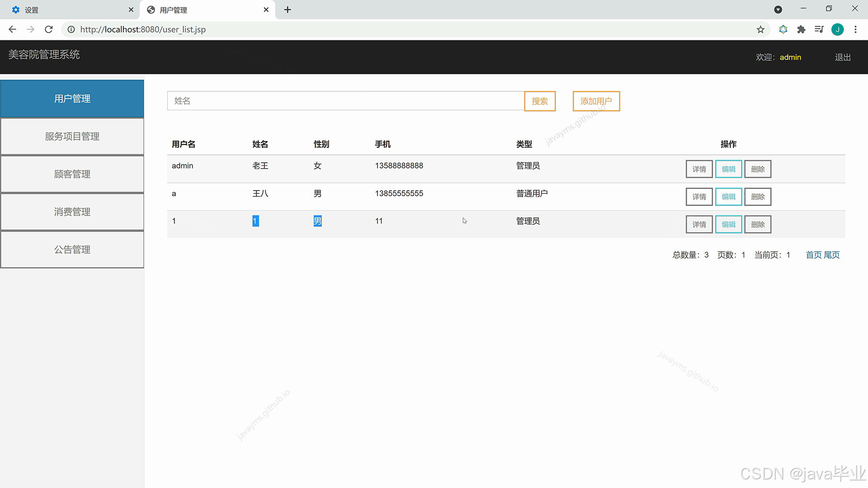
Task: Open 服务项目管理 in the sidebar
Action: pos(72,136)
